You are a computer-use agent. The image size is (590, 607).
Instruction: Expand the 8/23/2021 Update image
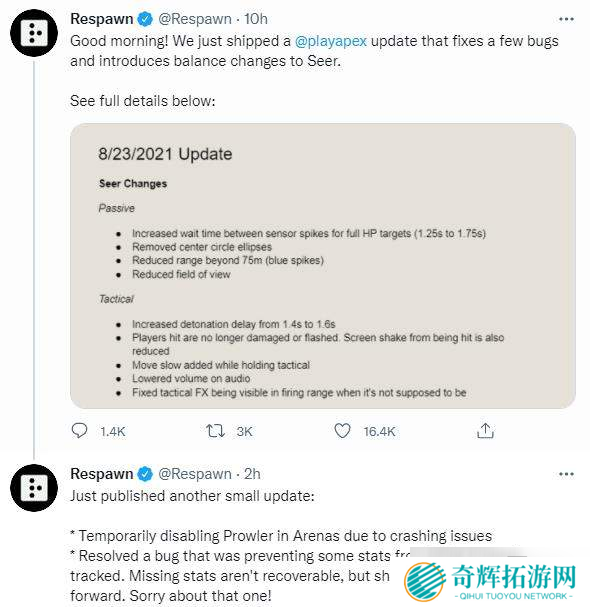[x=323, y=266]
